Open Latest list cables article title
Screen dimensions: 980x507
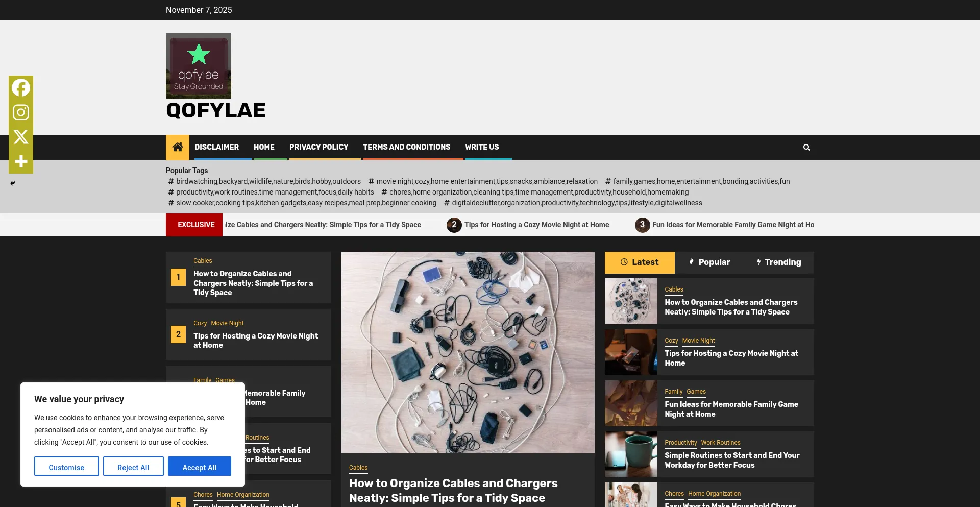click(x=731, y=307)
